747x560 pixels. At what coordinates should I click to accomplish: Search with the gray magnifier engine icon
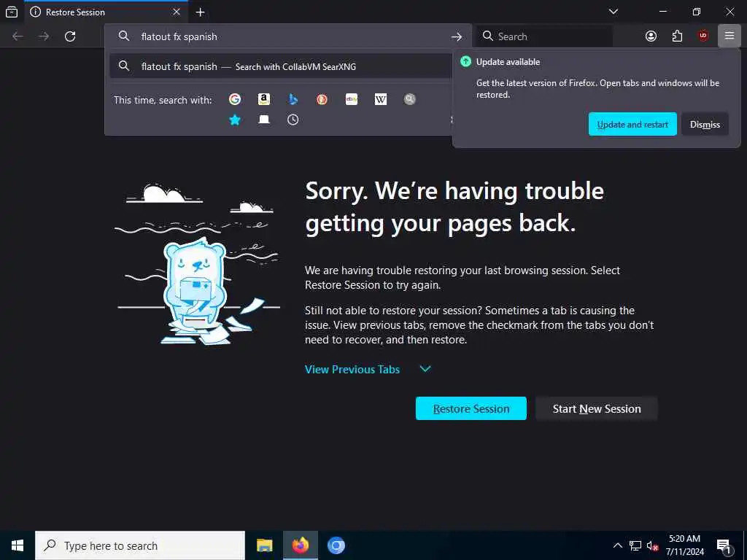(410, 99)
